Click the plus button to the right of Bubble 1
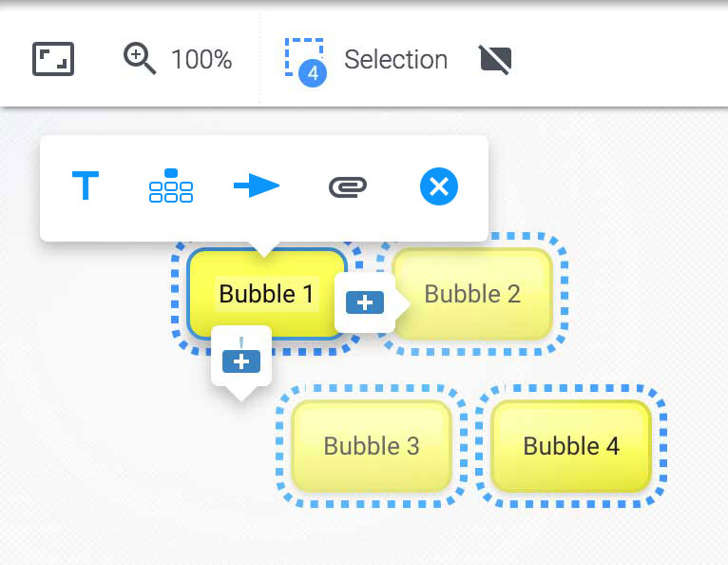Viewport: 728px width, 565px height. [365, 302]
